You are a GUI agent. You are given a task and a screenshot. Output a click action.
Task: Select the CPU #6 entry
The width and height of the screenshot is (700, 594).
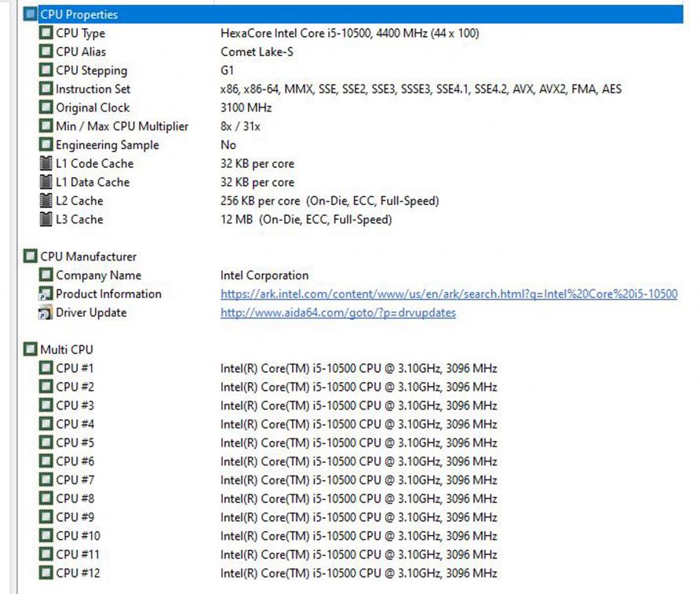[75, 461]
